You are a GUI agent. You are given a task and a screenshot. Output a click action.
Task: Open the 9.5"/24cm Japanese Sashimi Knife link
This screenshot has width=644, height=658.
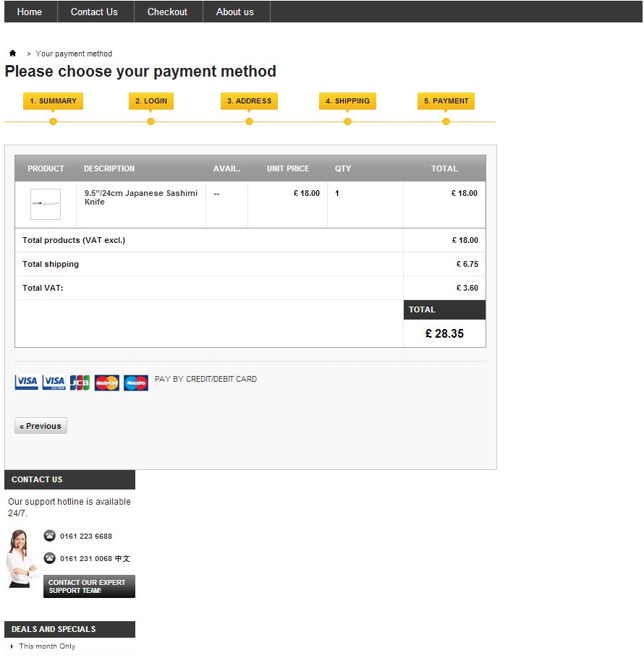coord(140,197)
